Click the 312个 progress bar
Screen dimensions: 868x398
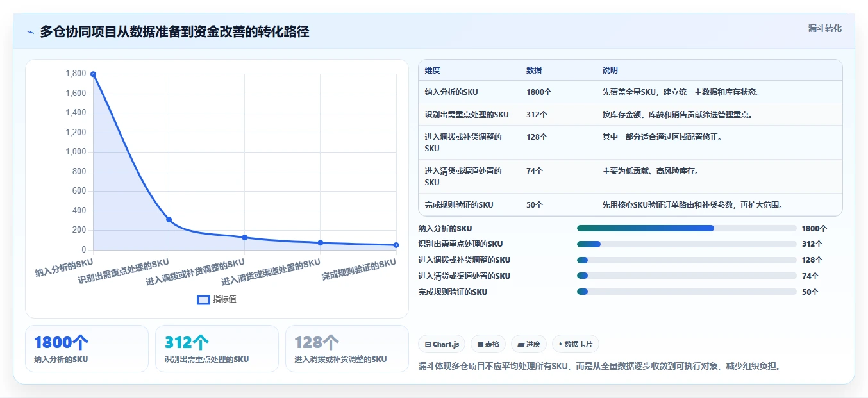pos(687,244)
